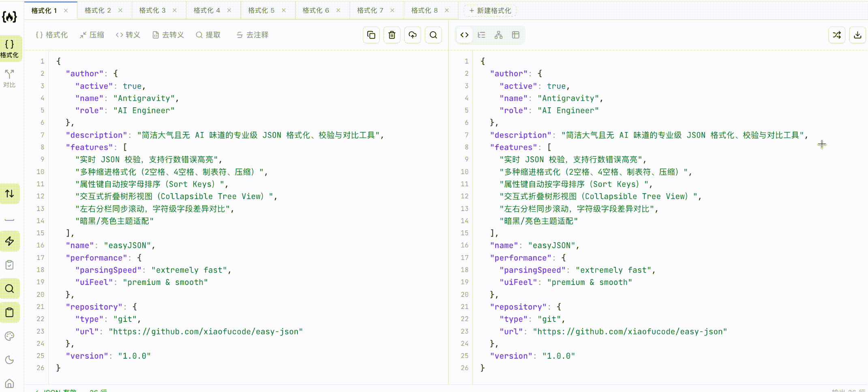The image size is (868, 392).
Task: Click "parsingSpeed" key in right output
Action: point(532,270)
